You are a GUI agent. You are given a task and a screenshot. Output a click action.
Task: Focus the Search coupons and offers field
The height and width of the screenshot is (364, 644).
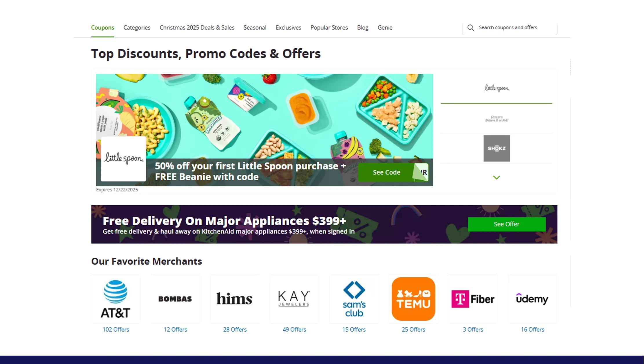(x=510, y=28)
